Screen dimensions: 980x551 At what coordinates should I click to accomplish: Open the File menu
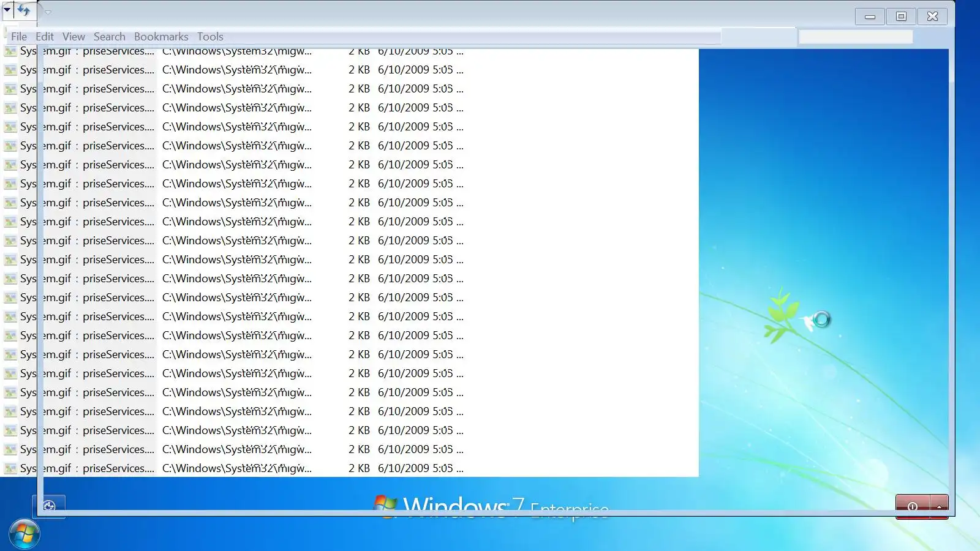tap(19, 37)
